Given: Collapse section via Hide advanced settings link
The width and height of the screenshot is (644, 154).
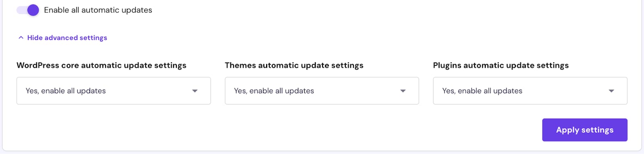Looking at the screenshot, I should [63, 38].
